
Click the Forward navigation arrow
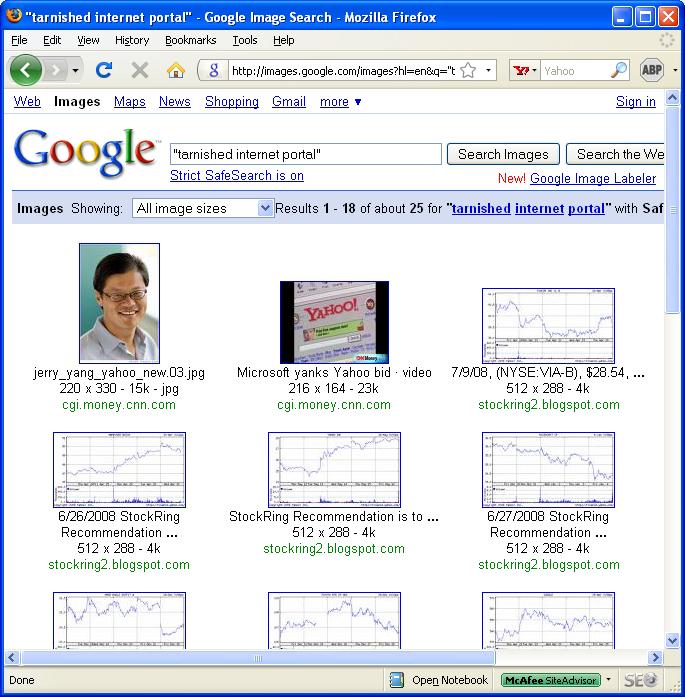point(55,70)
